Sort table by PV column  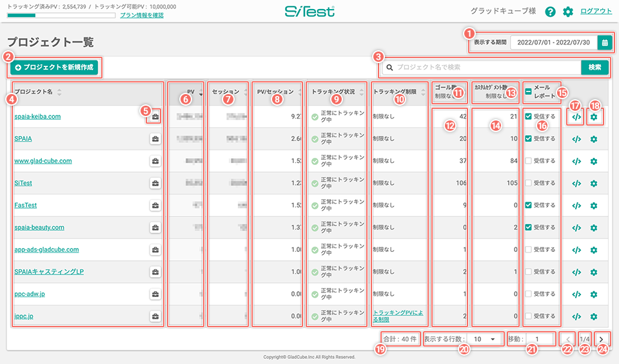201,92
